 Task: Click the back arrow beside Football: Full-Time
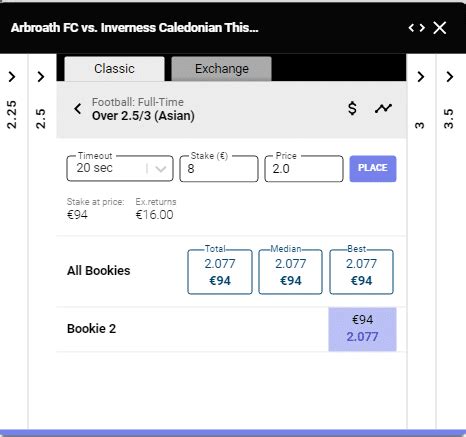point(78,109)
